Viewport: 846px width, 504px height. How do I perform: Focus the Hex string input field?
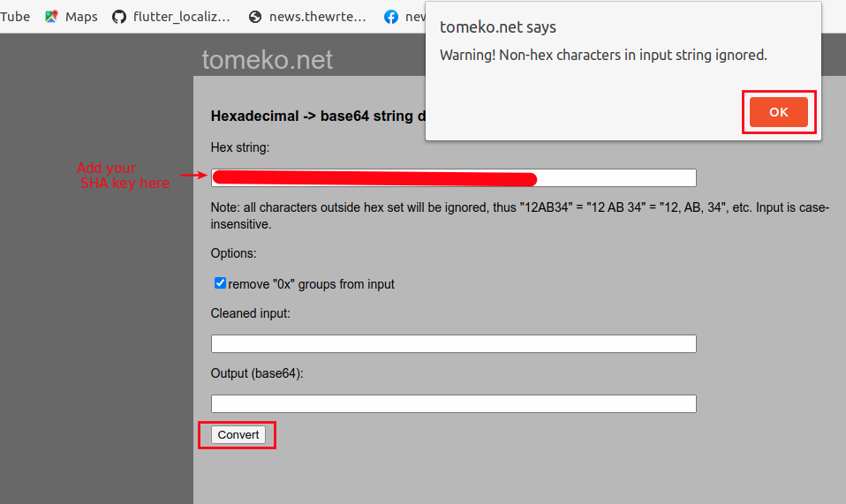pyautogui.click(x=618, y=177)
